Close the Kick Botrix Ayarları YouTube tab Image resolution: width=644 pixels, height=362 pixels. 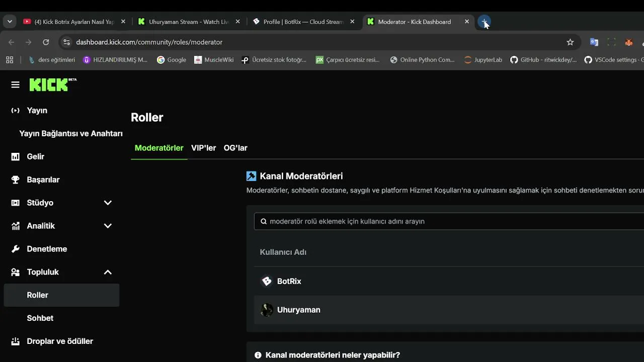click(123, 22)
